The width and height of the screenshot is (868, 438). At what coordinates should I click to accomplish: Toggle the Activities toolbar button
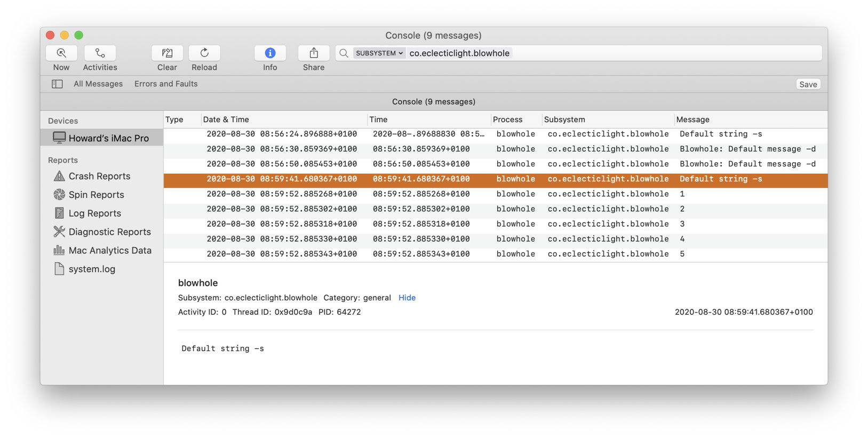(x=100, y=53)
